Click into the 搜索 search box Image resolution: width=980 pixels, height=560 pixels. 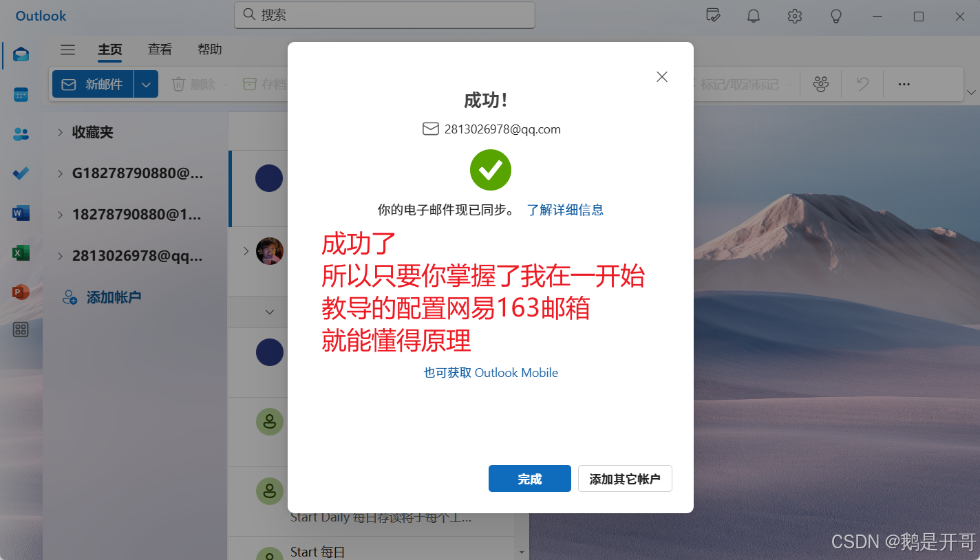click(x=385, y=15)
